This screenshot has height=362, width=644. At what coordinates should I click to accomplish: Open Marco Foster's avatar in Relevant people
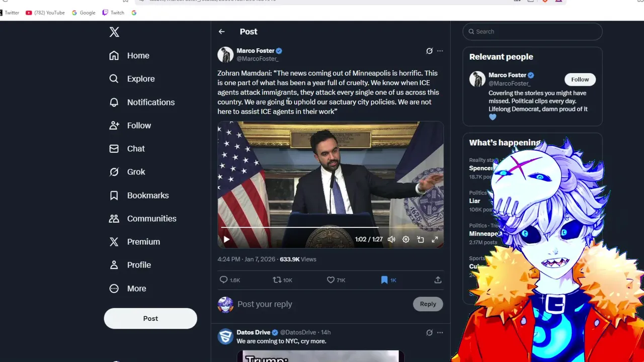[477, 79]
